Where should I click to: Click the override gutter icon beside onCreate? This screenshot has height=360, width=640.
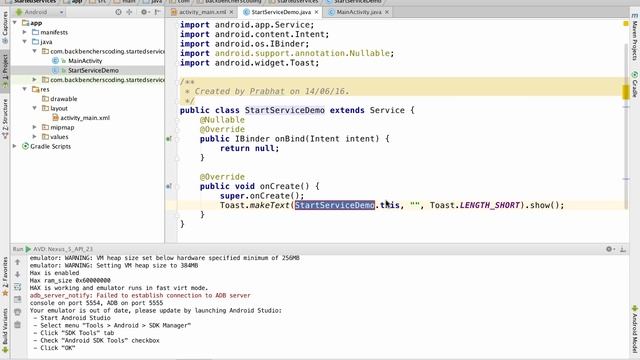[169, 187]
